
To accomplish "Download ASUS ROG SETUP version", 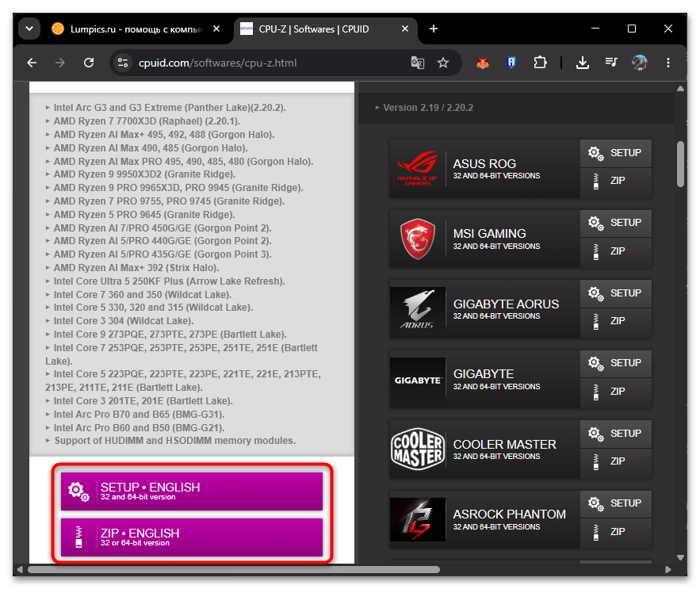I will (x=616, y=153).
